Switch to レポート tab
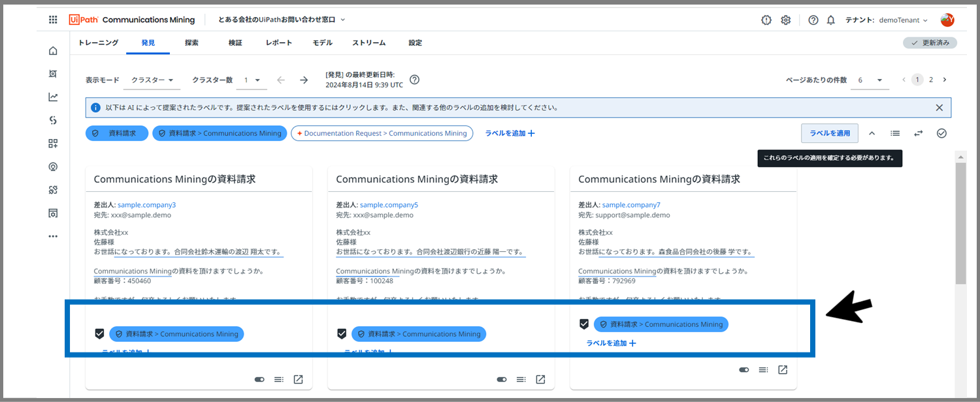The image size is (980, 402). point(279,43)
